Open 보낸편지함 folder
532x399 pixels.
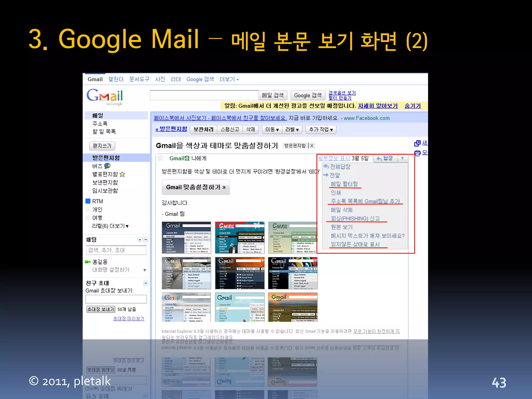105,182
